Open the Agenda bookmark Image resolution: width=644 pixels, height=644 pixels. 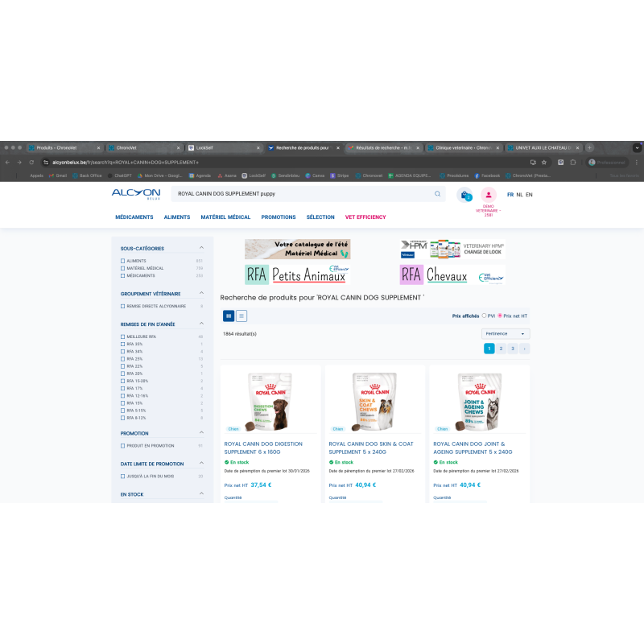point(200,175)
